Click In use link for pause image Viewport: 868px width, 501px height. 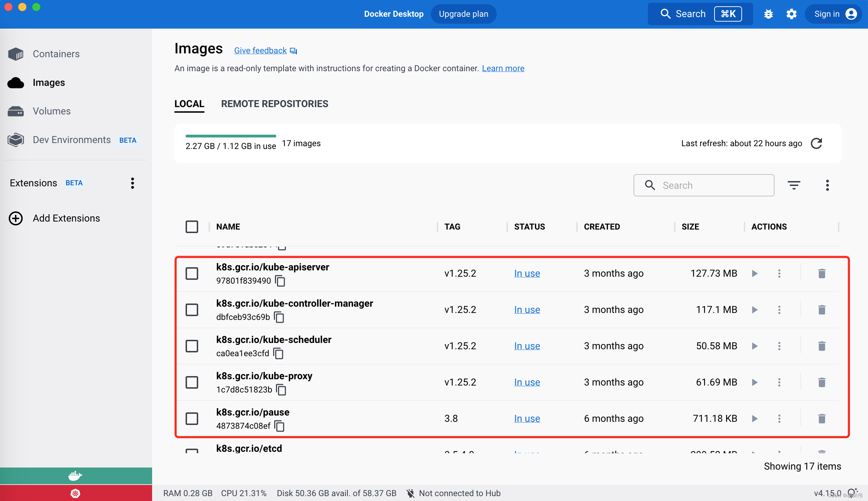(527, 419)
